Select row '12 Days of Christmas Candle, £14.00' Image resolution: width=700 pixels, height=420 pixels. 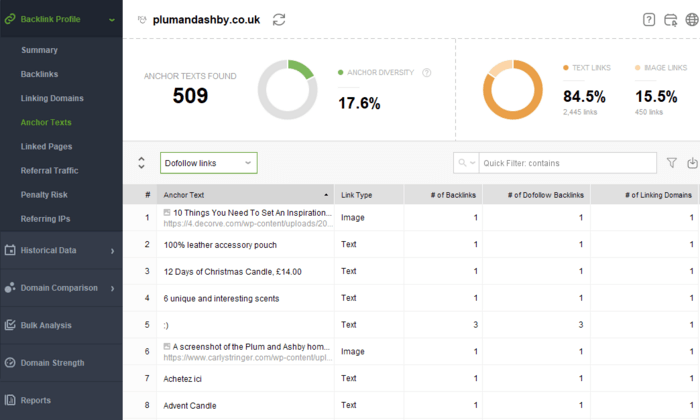click(x=411, y=271)
